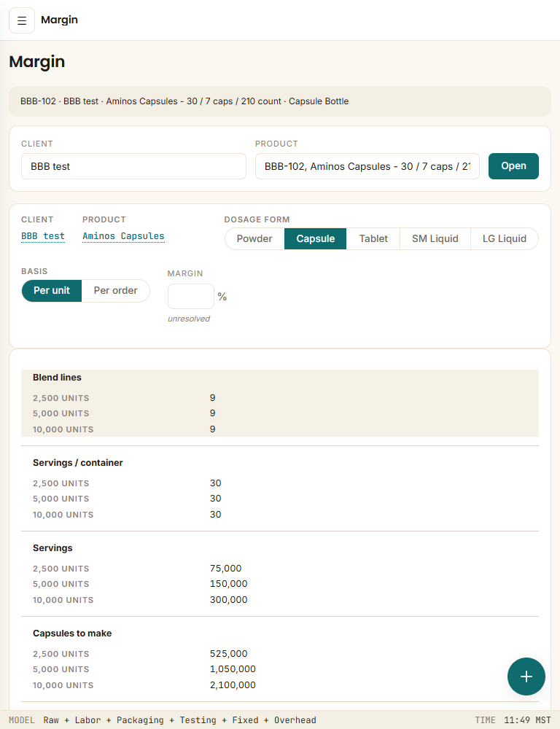Click the Blend lines heading

pyautogui.click(x=57, y=378)
